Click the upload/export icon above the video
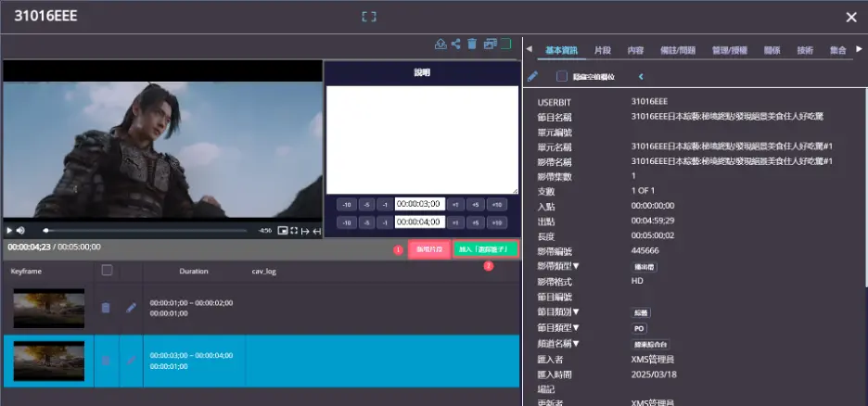This screenshot has width=868, height=406. point(440,44)
